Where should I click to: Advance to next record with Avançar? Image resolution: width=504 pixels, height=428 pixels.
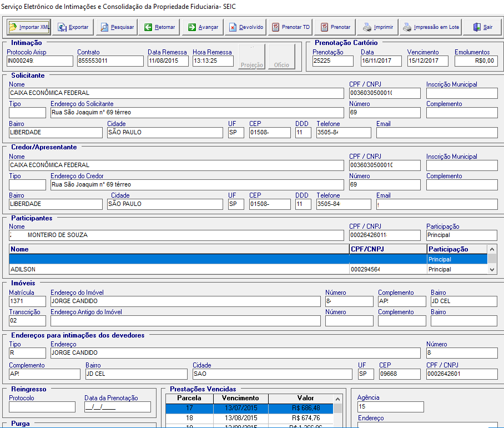pos(203,27)
